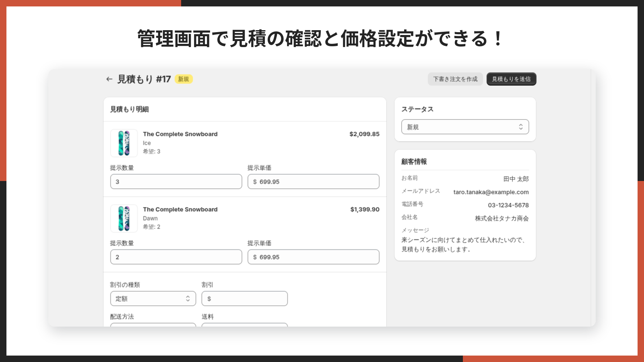This screenshot has width=644, height=362.
Task: Click the 希望: 3 requested quantity text
Action: (x=151, y=152)
